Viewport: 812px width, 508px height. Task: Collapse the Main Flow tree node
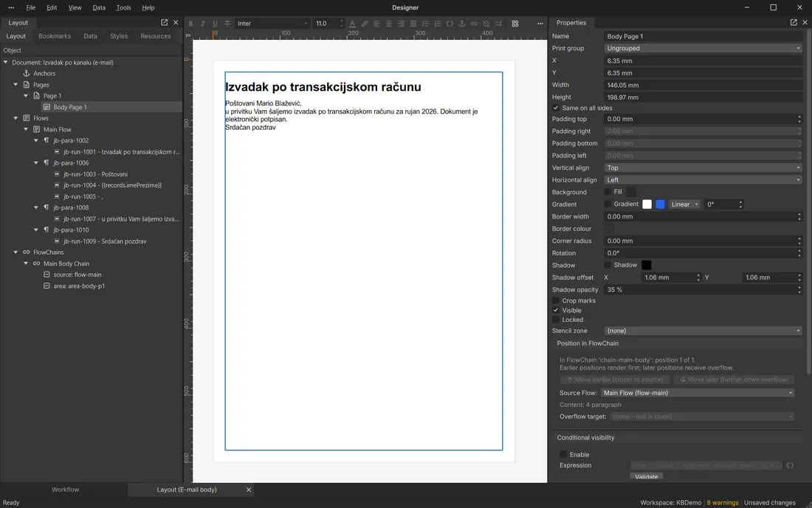tap(26, 129)
